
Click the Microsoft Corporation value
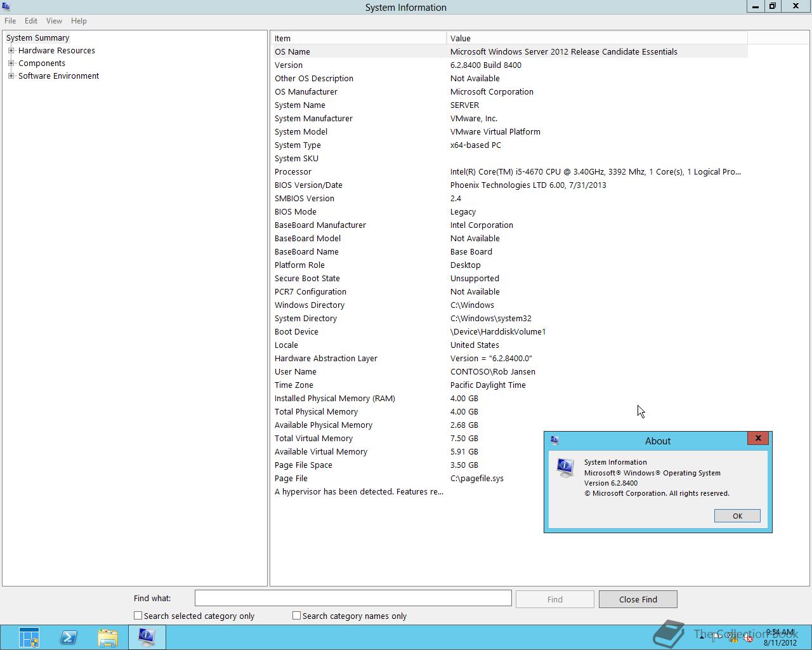point(492,91)
